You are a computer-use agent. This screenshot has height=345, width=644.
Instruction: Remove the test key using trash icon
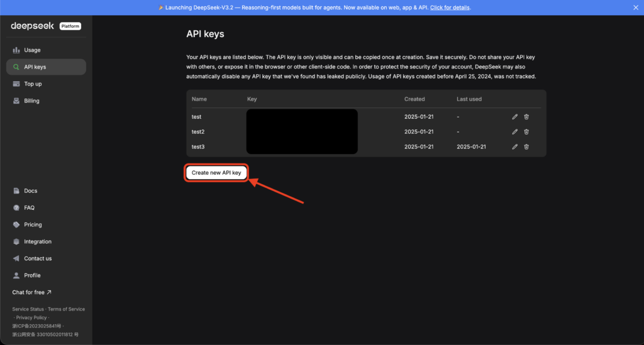coord(526,116)
